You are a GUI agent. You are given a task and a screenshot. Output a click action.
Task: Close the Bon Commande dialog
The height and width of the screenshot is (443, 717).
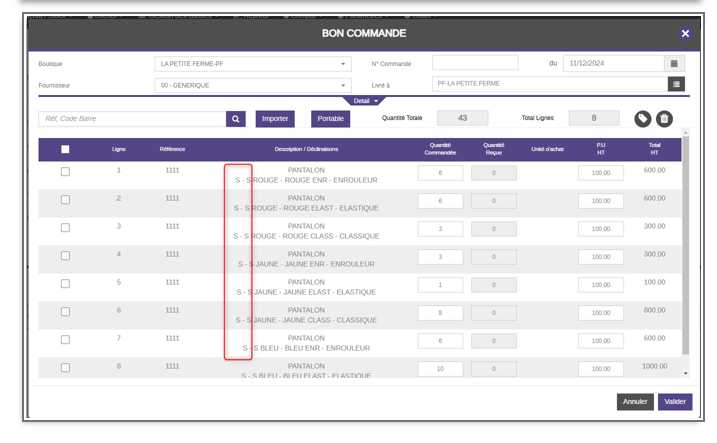click(685, 33)
